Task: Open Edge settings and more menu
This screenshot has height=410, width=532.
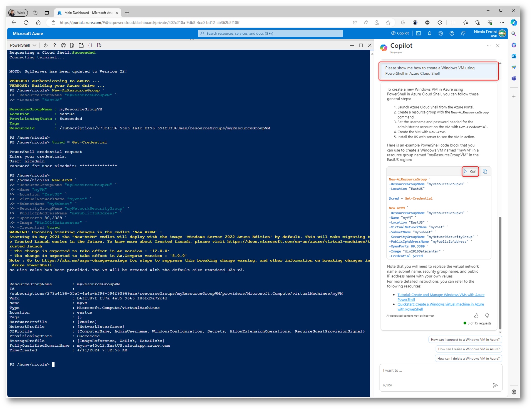Action: (502, 22)
